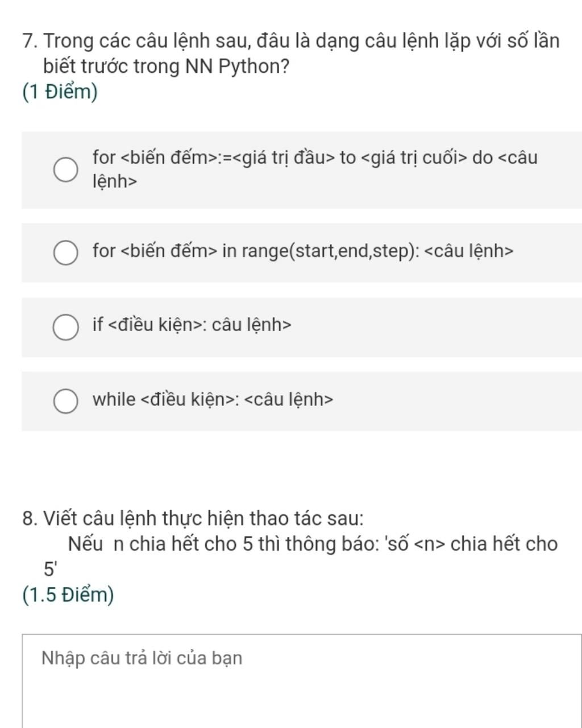Select radio button for 'for...to...do' option
Viewport: 582px width, 728px height.
pyautogui.click(x=65, y=170)
